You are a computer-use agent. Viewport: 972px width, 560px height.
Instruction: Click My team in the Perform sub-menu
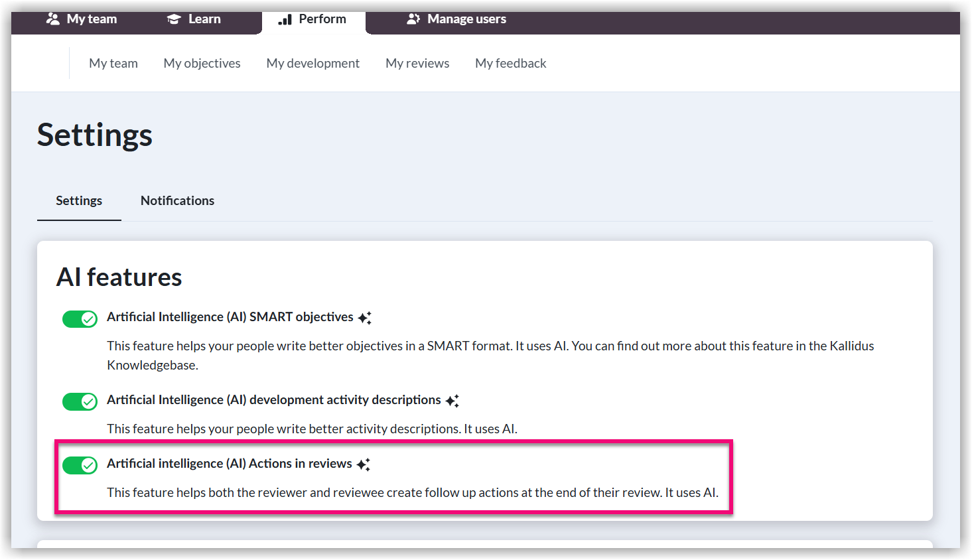point(113,63)
